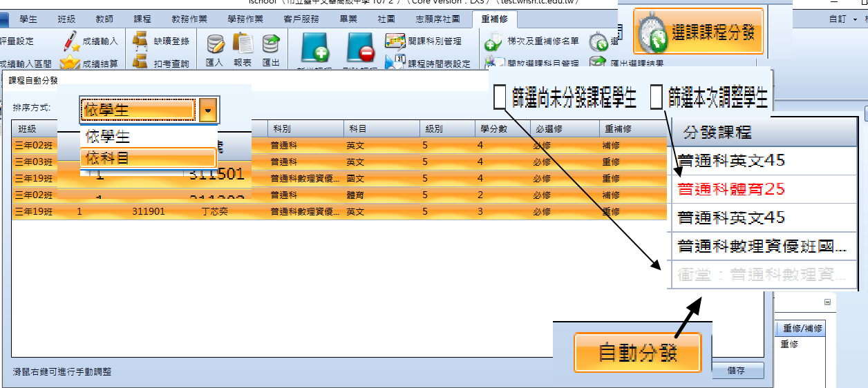This screenshot has width=868, height=388.
Task: Choose 依科目 in the sort dropdown list
Action: click(x=148, y=158)
